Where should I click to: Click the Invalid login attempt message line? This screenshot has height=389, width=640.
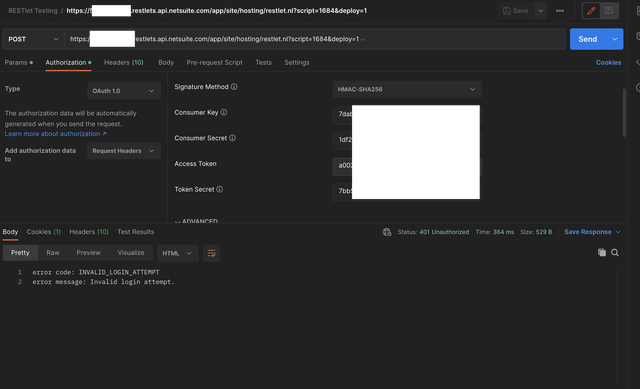(x=103, y=282)
